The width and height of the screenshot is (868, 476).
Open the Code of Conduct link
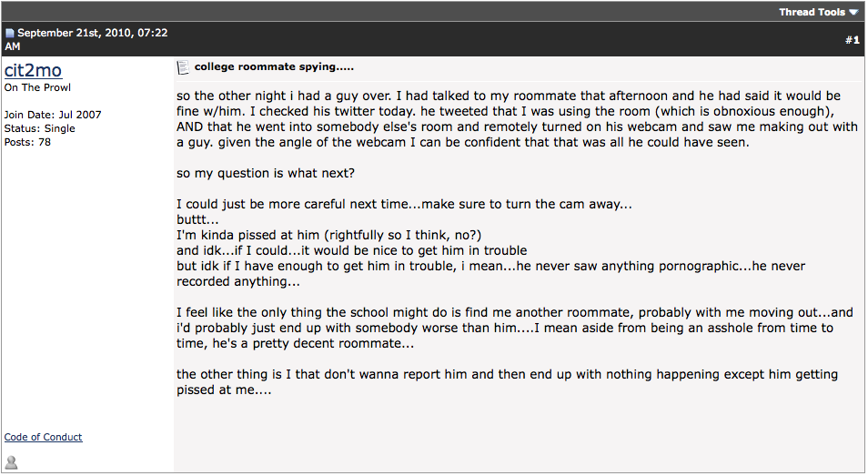pos(43,437)
